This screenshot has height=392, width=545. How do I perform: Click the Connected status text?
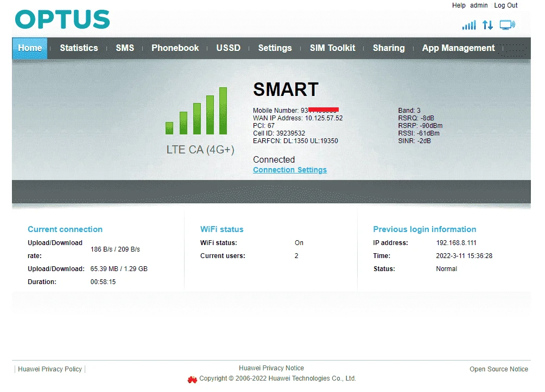pos(274,160)
